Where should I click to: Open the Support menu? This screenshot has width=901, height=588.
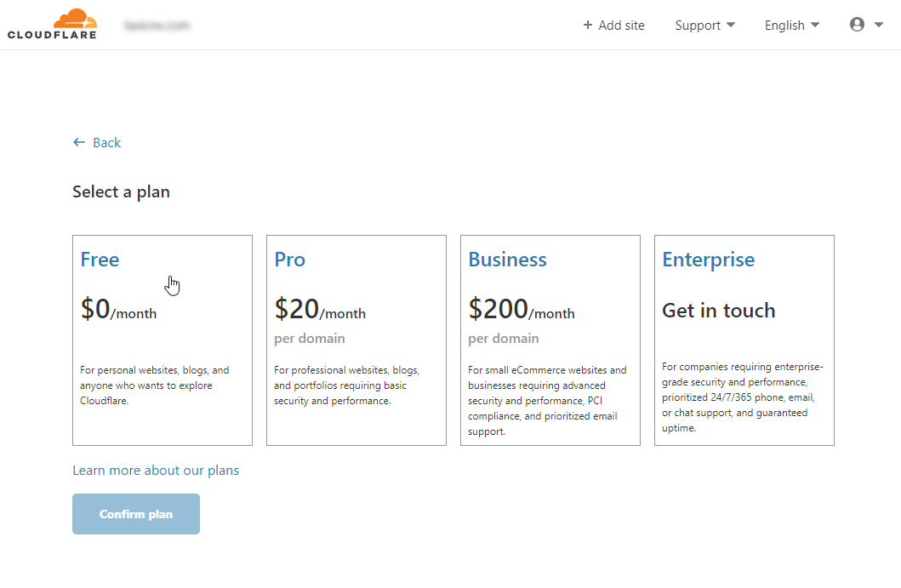705,26
